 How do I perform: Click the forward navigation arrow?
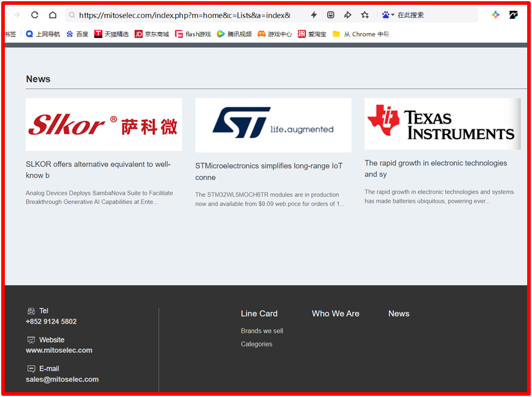click(x=16, y=15)
